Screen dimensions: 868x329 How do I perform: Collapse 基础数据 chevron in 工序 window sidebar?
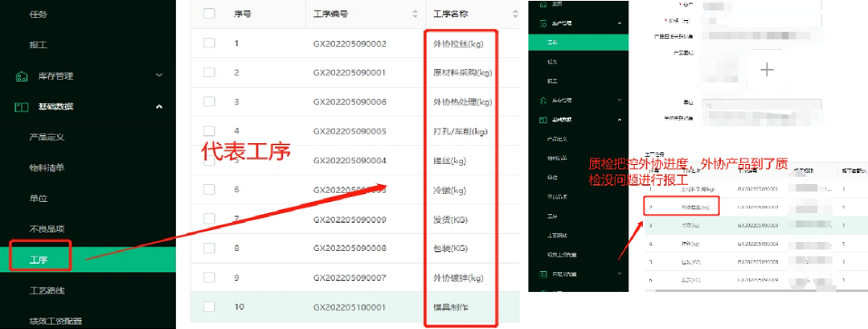(159, 106)
